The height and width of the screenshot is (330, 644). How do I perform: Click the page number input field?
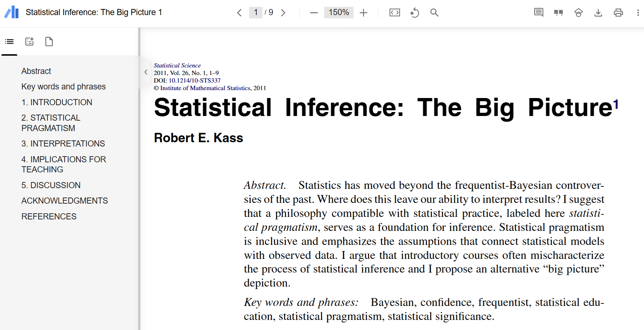(x=256, y=13)
